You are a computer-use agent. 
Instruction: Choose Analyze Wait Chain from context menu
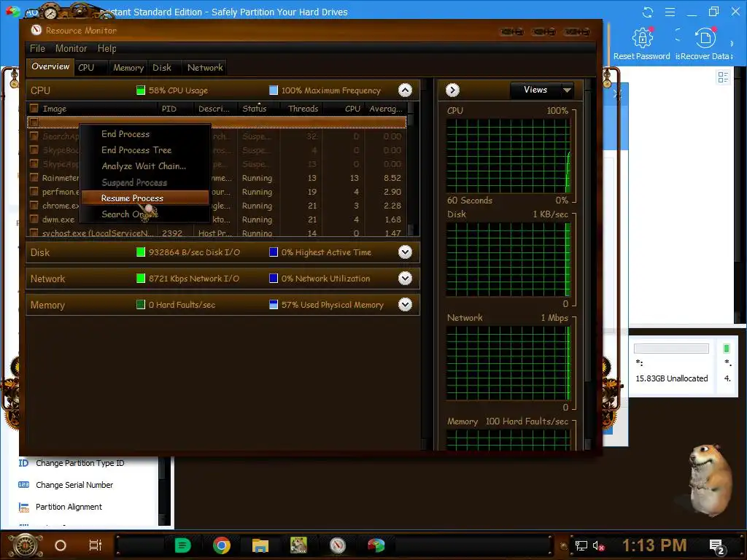pos(145,166)
